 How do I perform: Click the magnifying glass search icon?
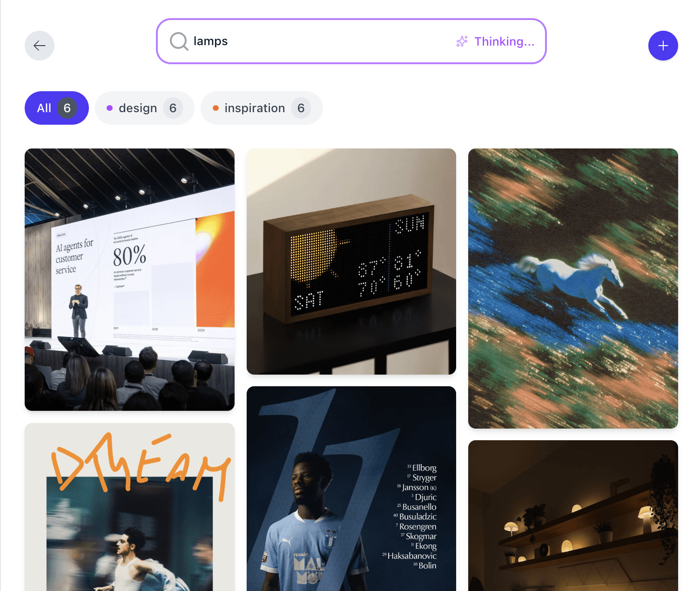(179, 41)
